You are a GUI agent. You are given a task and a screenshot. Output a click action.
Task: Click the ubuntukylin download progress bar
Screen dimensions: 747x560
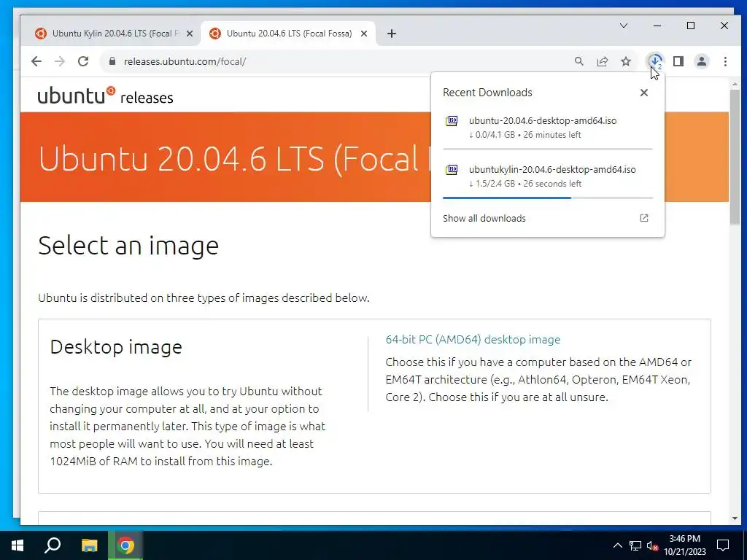pyautogui.click(x=547, y=198)
